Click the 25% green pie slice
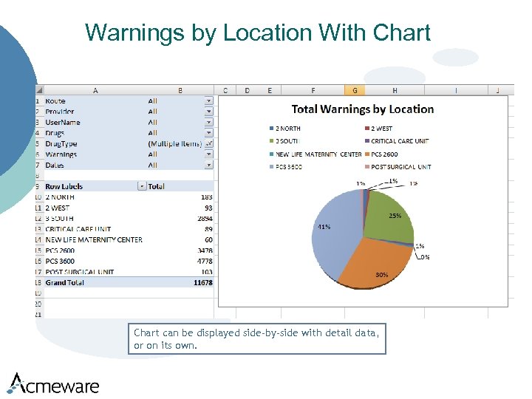This screenshot has height=399, width=532. (x=389, y=217)
